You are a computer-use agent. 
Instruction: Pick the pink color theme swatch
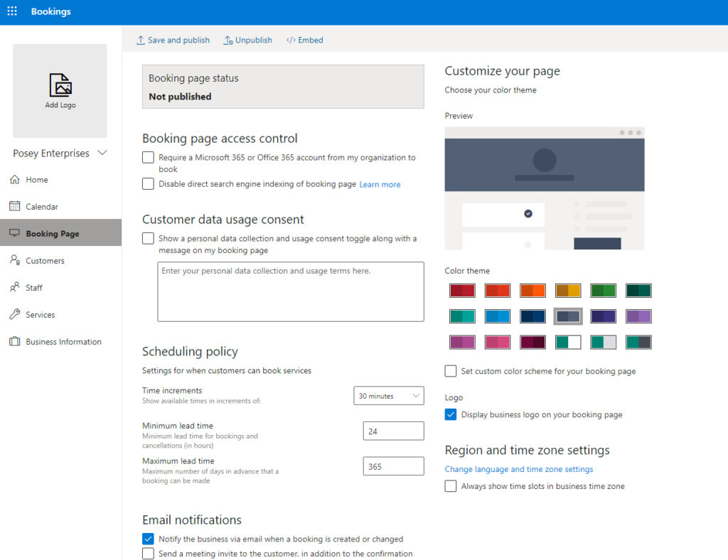click(497, 343)
